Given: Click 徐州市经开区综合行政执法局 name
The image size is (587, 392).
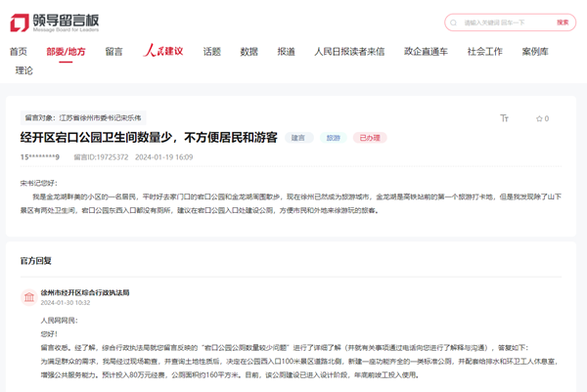Looking at the screenshot, I should tap(85, 292).
